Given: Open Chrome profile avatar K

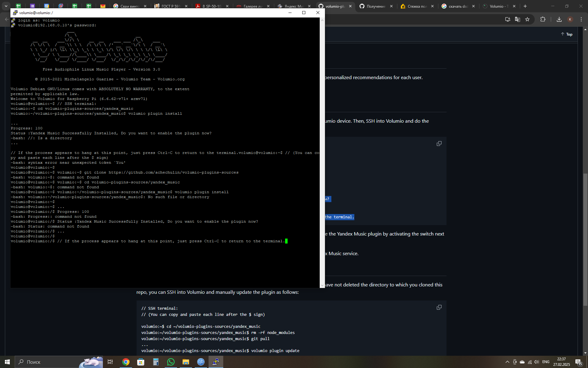Looking at the screenshot, I should tap(570, 19).
